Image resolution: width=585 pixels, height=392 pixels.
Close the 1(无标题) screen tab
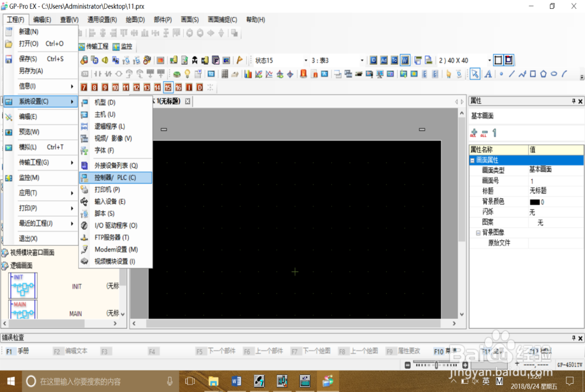point(188,101)
